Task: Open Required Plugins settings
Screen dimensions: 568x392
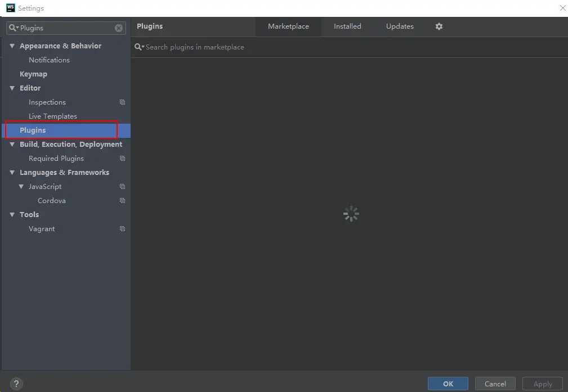Action: click(x=56, y=159)
